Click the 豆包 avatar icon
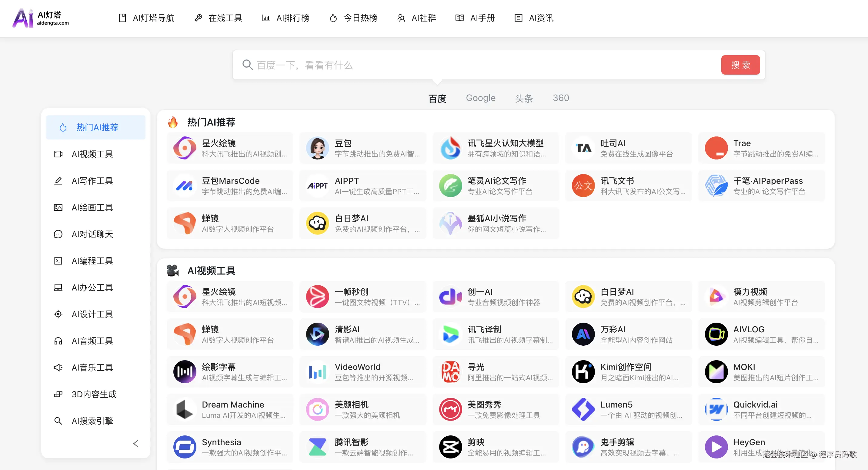Screen dimensions: 868x470 (317, 148)
